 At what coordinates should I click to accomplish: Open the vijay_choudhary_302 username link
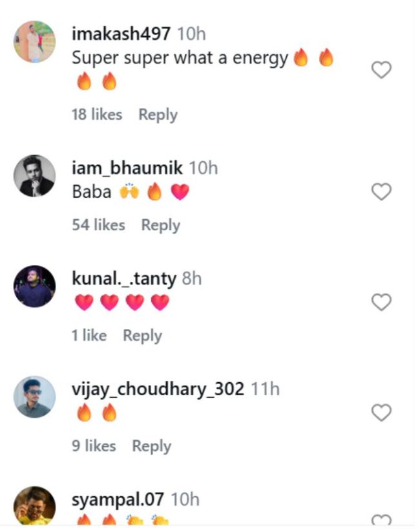click(x=158, y=389)
